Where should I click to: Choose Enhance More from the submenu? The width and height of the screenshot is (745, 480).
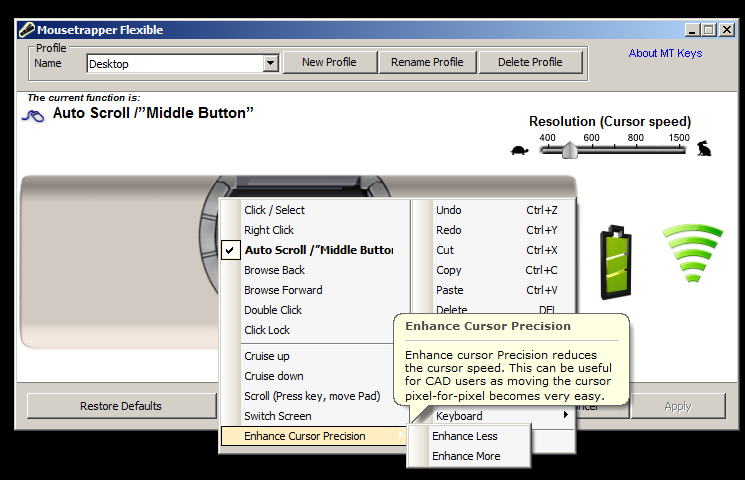(469, 456)
